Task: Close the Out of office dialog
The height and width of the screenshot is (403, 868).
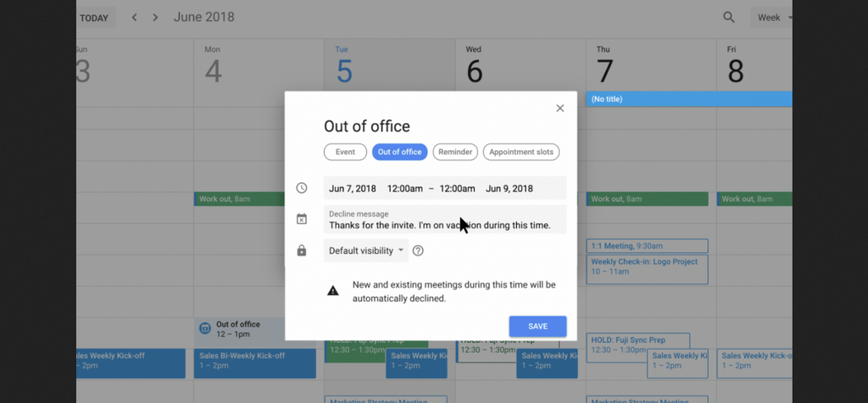Action: point(559,109)
